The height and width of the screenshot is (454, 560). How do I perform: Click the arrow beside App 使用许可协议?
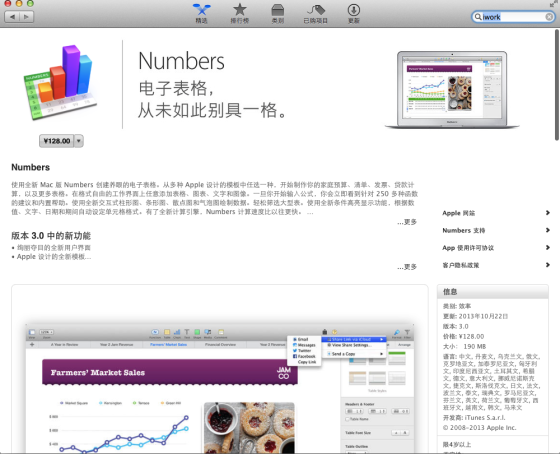pos(548,248)
